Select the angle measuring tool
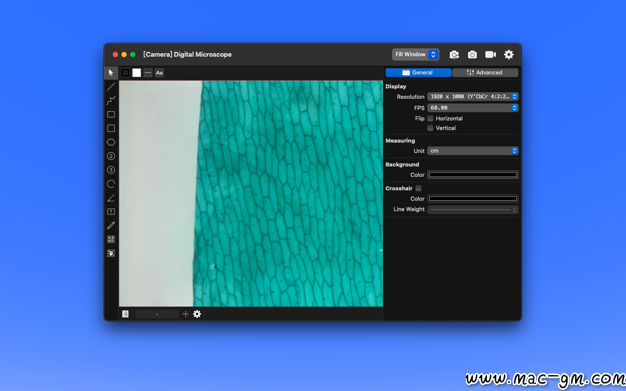This screenshot has height=391, width=626. [x=111, y=198]
